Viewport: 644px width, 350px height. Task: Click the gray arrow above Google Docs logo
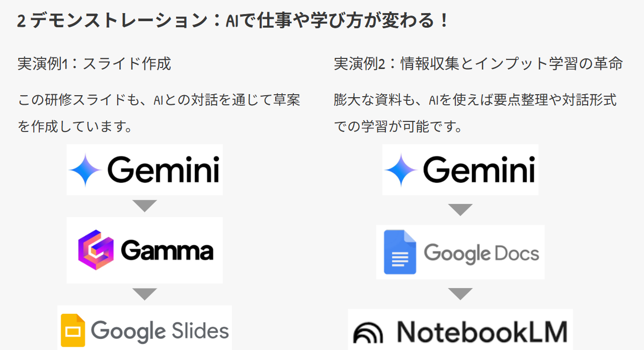pos(460,209)
